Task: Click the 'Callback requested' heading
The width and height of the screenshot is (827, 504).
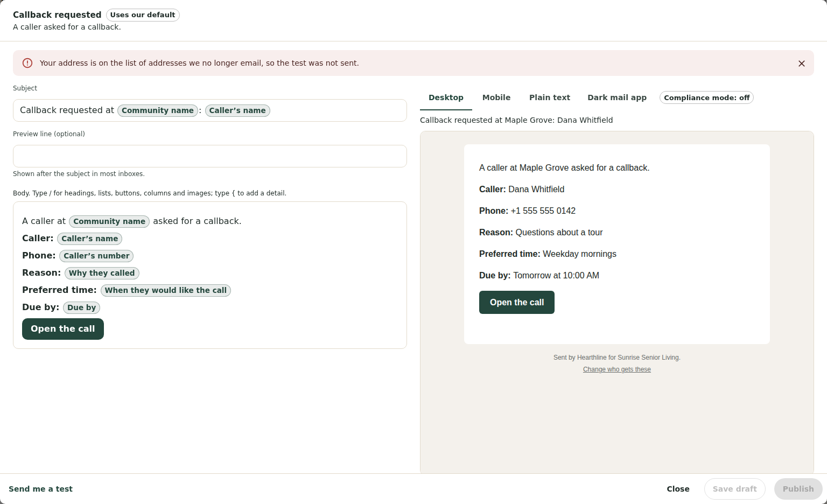Action: pos(57,15)
